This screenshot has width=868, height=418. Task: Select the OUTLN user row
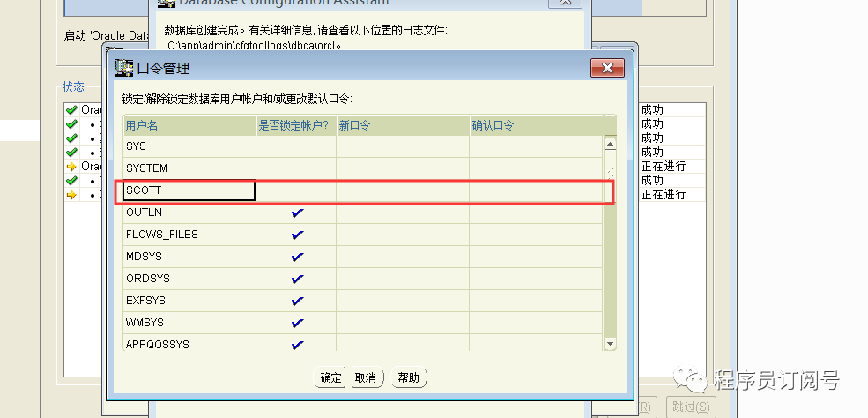[x=362, y=213]
